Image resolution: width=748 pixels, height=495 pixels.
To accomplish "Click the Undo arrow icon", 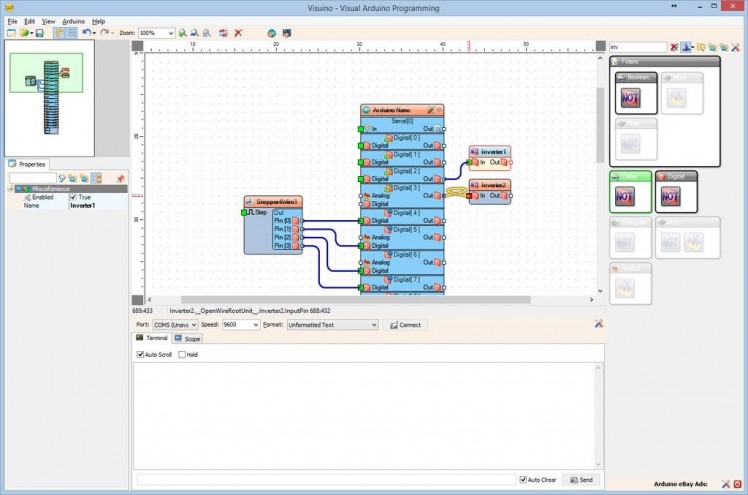I will (87, 33).
